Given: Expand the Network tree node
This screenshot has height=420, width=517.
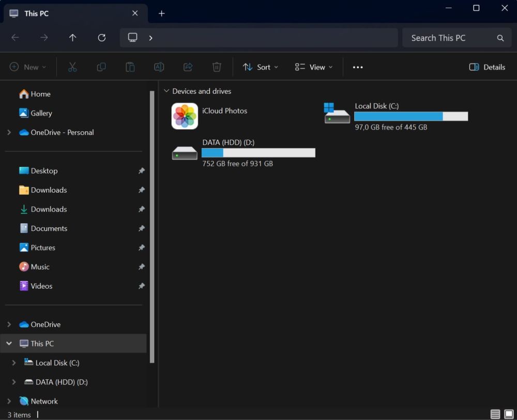Looking at the screenshot, I should 9,401.
